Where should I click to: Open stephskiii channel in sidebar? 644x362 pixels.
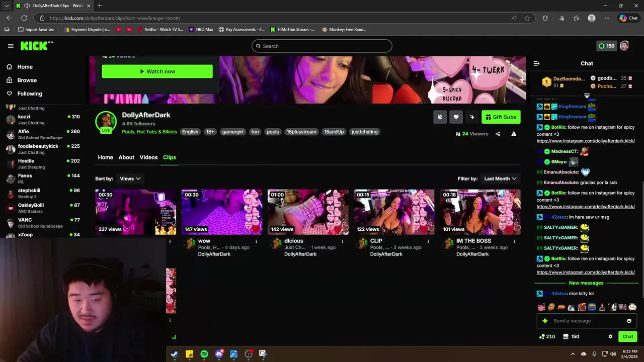coord(43,193)
